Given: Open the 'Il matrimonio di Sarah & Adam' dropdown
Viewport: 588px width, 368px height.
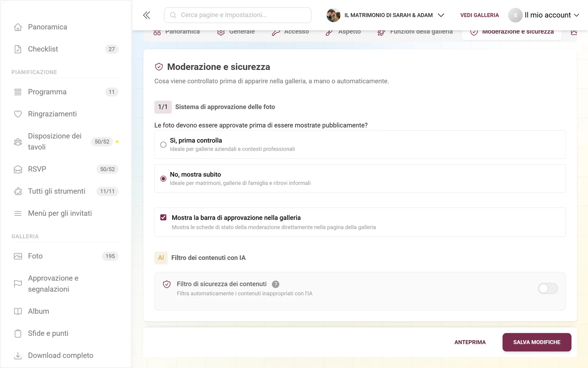Looking at the screenshot, I should (385, 15).
